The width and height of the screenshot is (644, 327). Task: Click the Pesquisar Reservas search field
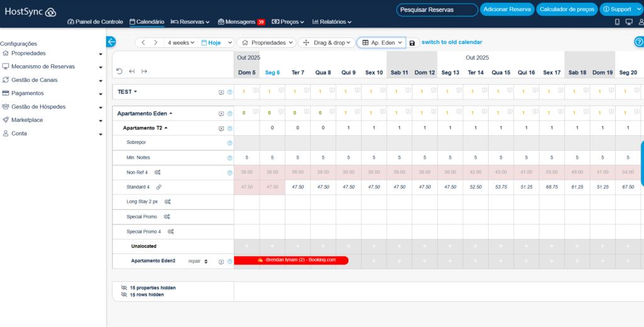(436, 9)
